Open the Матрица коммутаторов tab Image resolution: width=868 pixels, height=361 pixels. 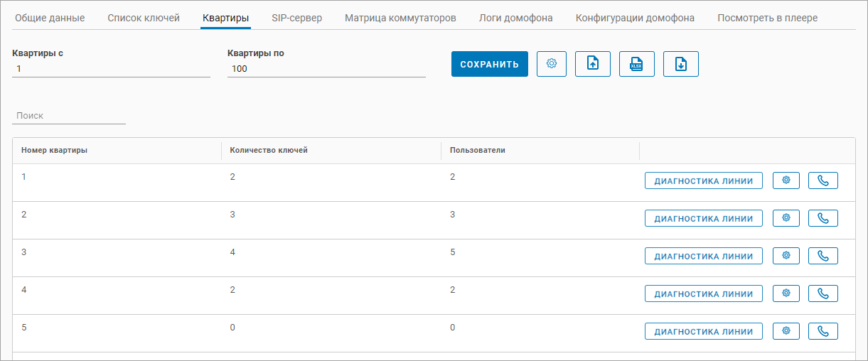coord(400,18)
